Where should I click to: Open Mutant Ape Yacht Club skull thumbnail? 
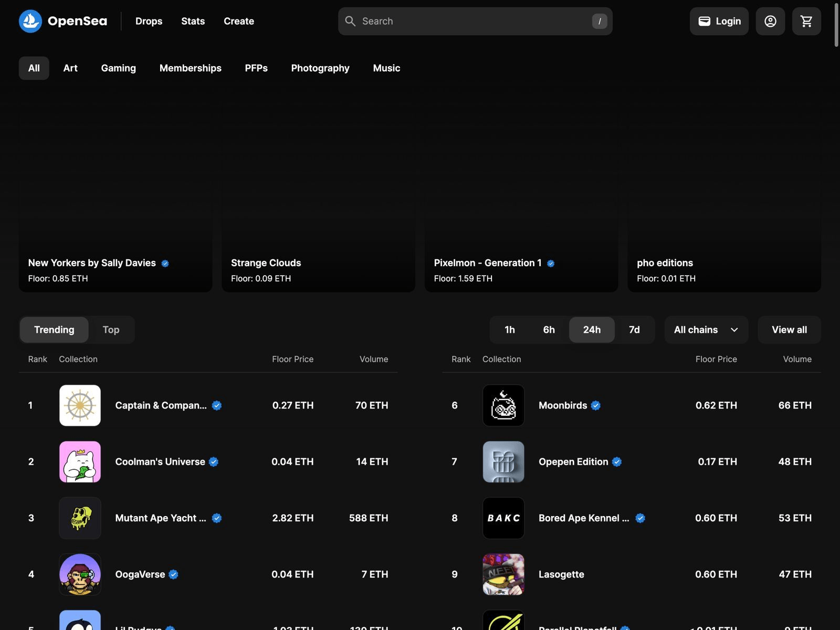coord(80,518)
